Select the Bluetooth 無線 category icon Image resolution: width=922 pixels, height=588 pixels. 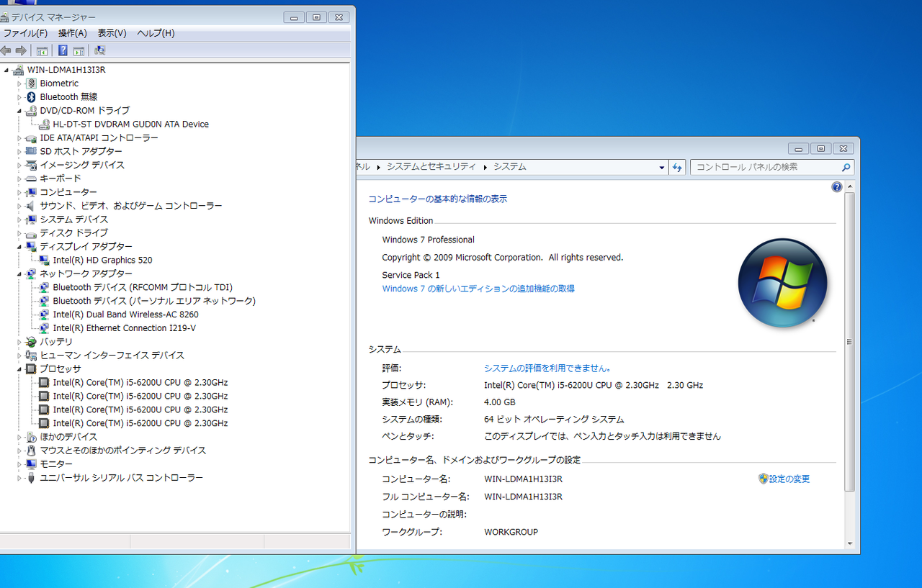[31, 96]
